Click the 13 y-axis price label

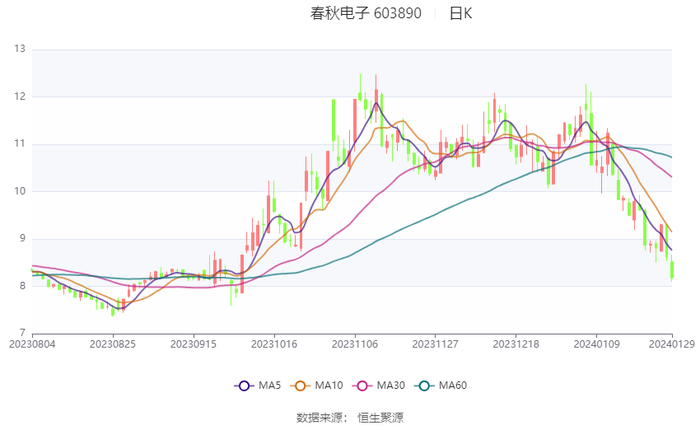point(20,49)
